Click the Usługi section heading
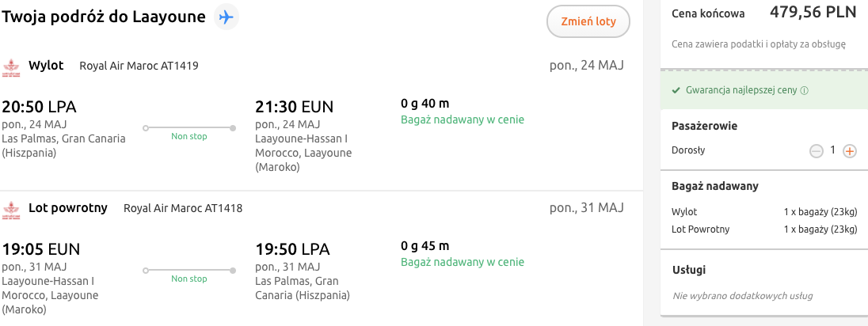 [689, 271]
